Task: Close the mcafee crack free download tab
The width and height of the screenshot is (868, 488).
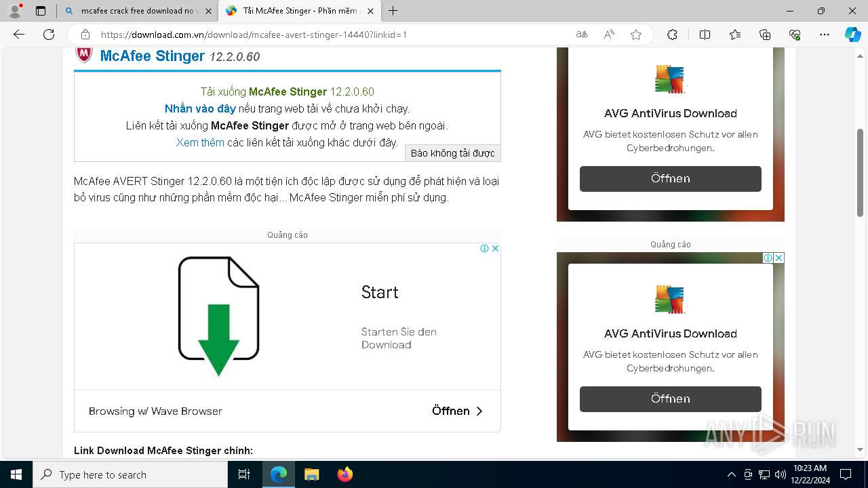Action: [x=208, y=11]
